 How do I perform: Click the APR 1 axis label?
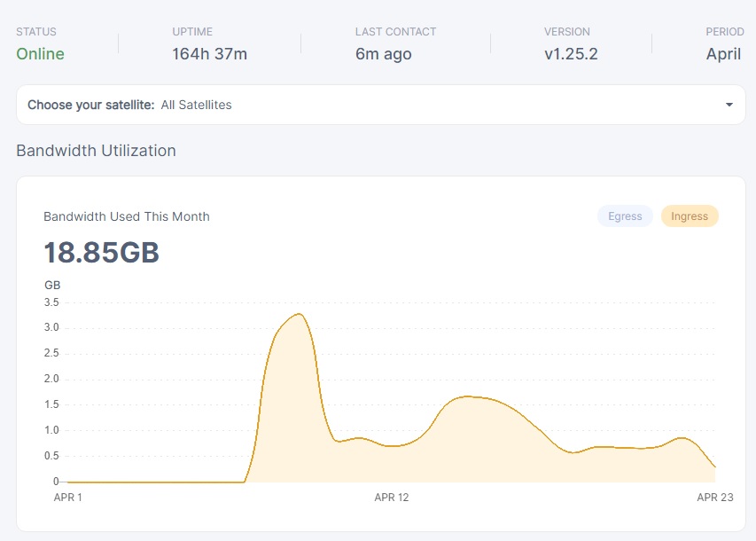(68, 498)
